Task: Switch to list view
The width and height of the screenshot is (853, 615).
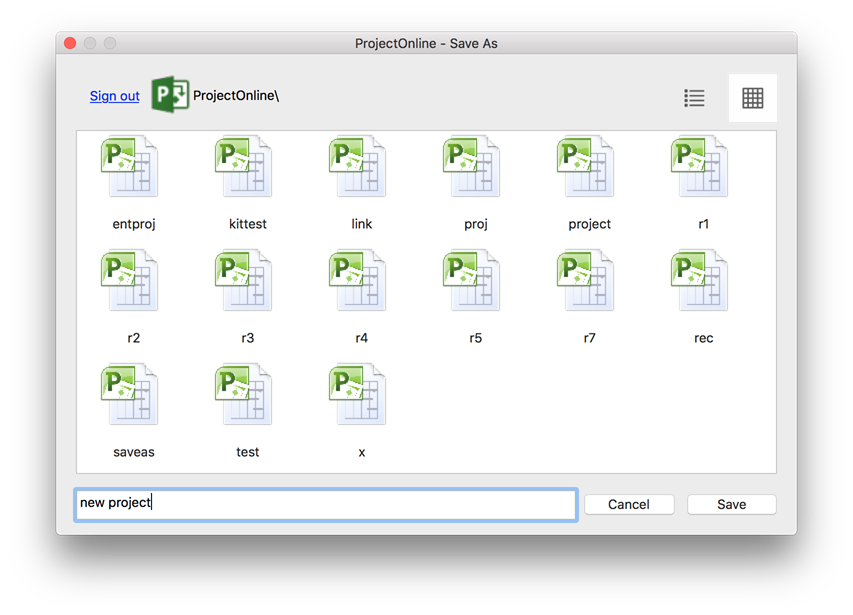Action: point(694,97)
